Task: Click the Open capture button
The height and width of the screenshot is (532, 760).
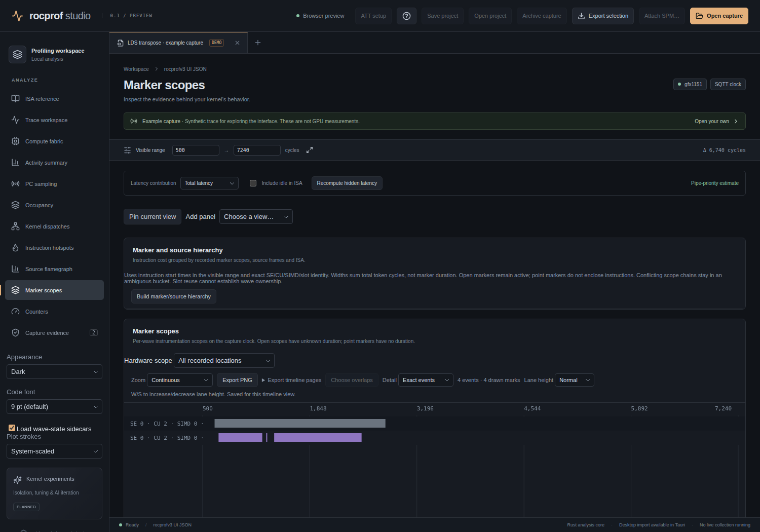Action: click(x=719, y=16)
